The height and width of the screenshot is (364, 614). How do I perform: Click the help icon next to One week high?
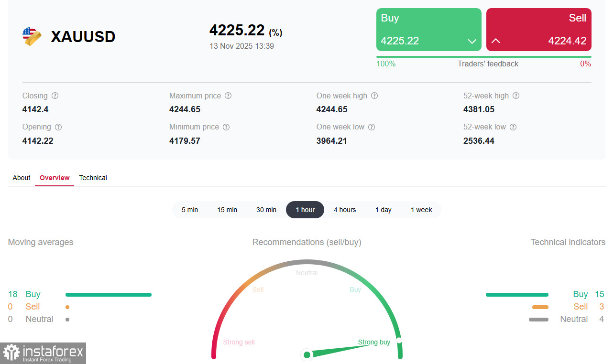click(375, 96)
